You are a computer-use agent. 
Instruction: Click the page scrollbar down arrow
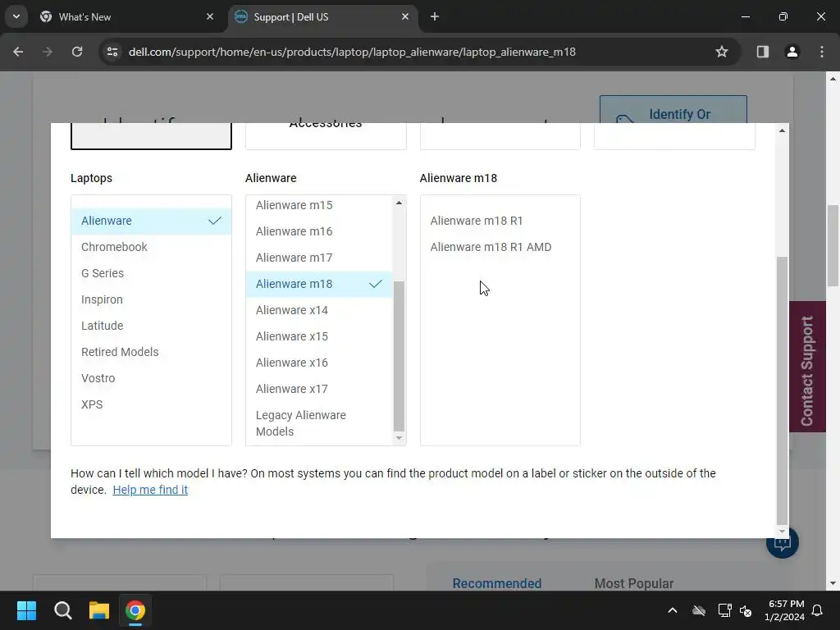tap(833, 584)
